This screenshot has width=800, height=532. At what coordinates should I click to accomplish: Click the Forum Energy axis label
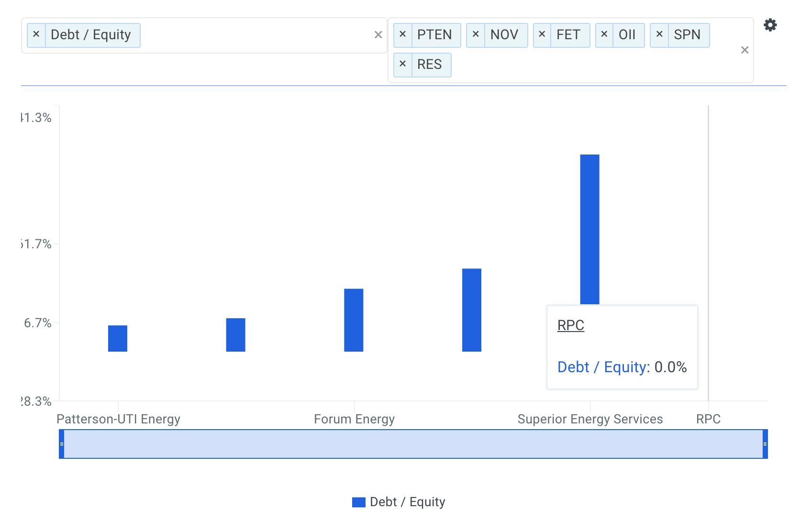[x=354, y=419]
